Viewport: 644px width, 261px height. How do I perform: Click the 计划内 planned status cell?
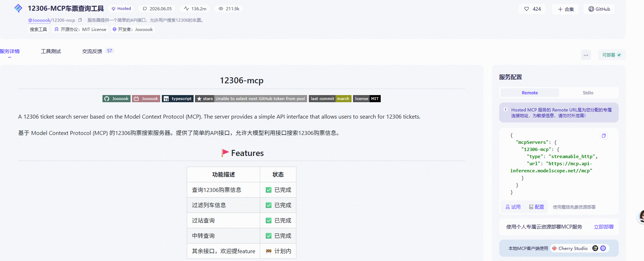tap(278, 251)
